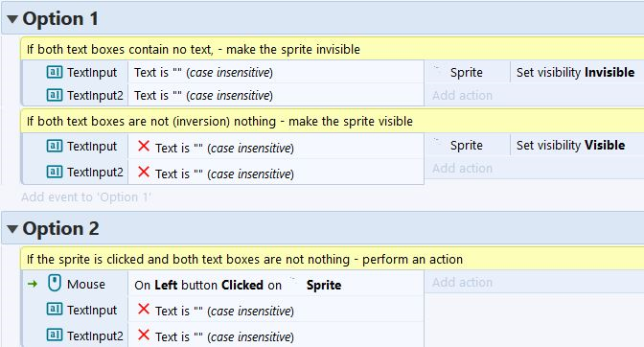Toggle inverted X on TextInput2 in Option 1
Screen dimensions: 644x347
144,172
